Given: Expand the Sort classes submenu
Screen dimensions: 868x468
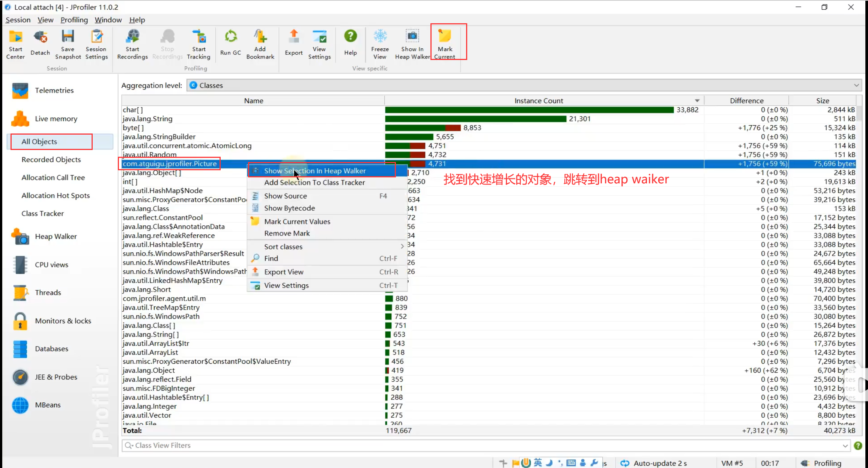Looking at the screenshot, I should pyautogui.click(x=327, y=247).
